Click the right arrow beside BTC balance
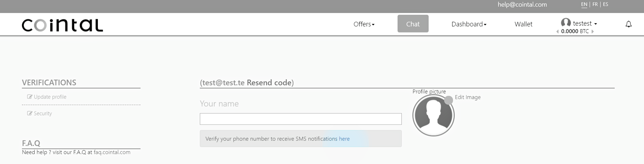Image resolution: width=644 pixels, height=164 pixels. point(592,31)
